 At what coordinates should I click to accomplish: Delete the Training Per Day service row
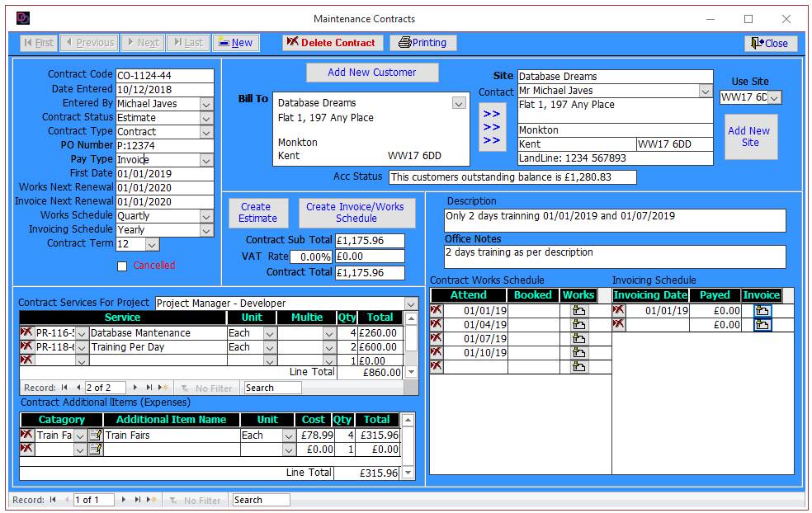(x=26, y=346)
